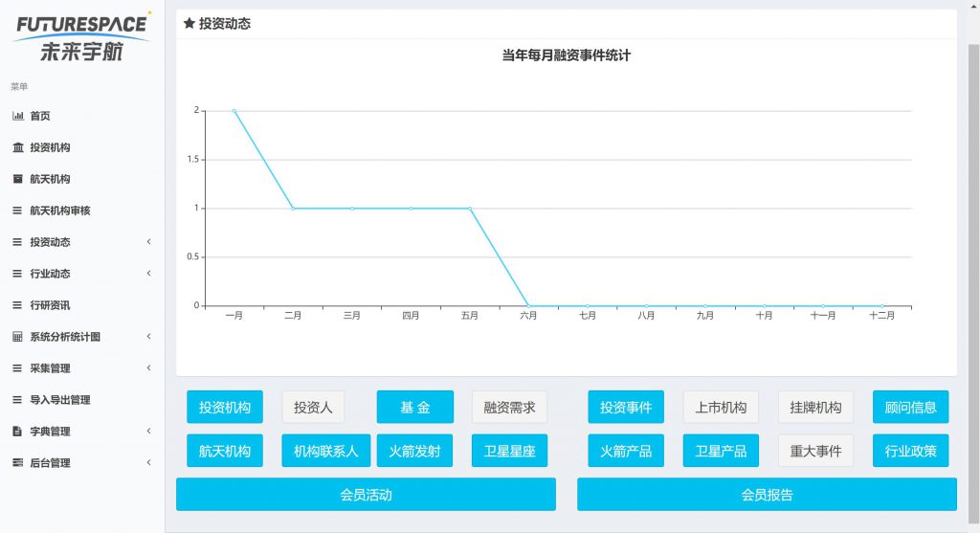Click the bar chart icon beside 首页
This screenshot has width=980, height=533.
tap(18, 116)
